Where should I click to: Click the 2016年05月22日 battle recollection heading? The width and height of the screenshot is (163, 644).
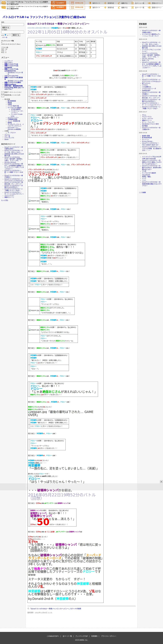(x=62, y=496)
